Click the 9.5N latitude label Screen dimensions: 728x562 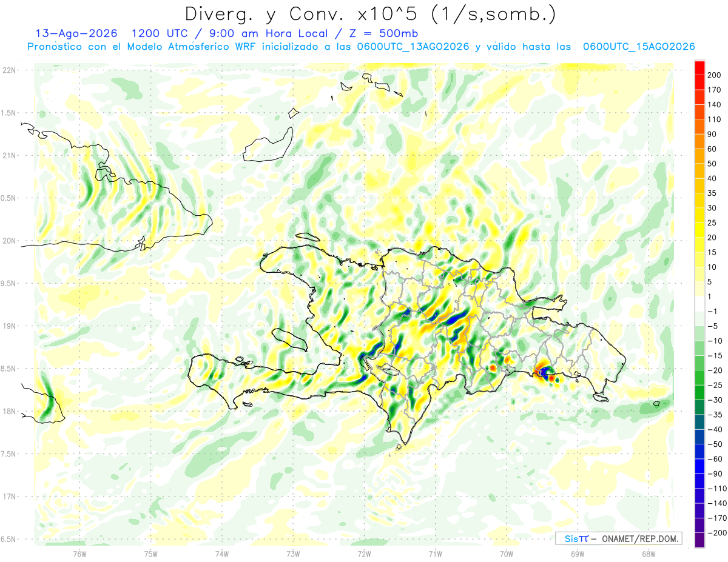coord(9,283)
